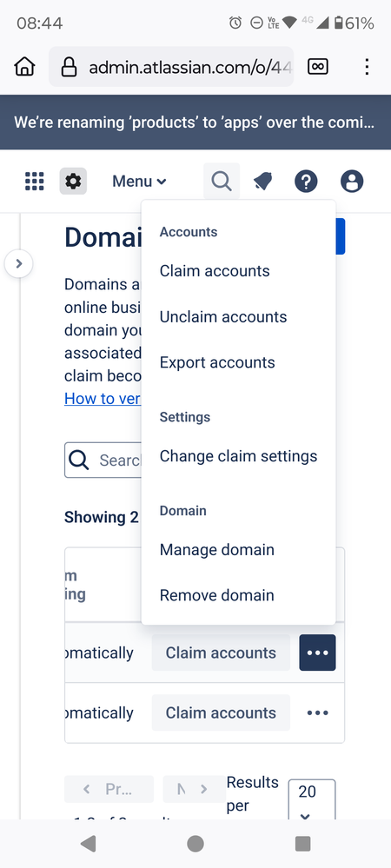
Task: Open the Atlassian app switcher grid
Action: pyautogui.click(x=35, y=181)
